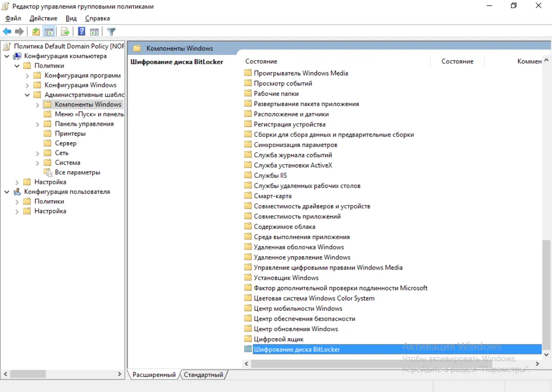This screenshot has width=552, height=392.
Task: Select the BitLocker drive encryption folder icon
Action: (x=248, y=349)
